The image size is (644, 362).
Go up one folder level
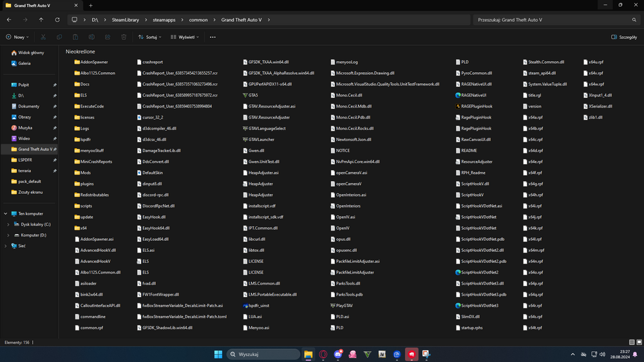tap(41, 20)
